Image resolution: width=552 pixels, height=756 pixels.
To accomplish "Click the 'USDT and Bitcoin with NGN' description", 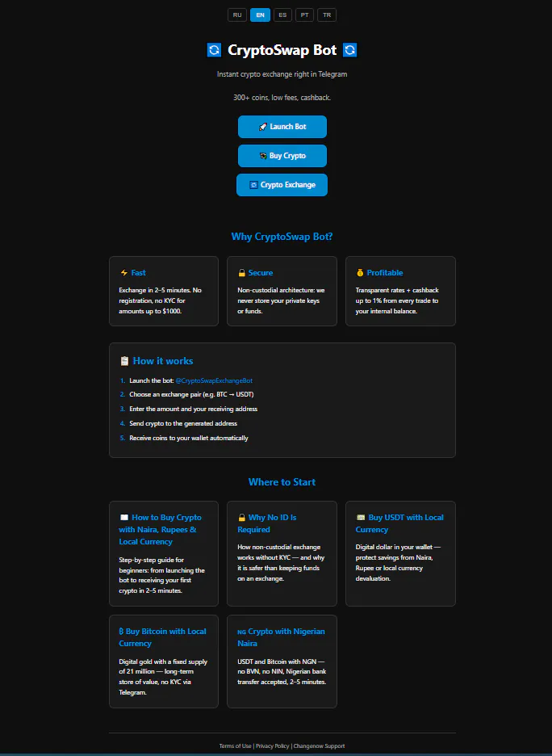I will click(282, 672).
